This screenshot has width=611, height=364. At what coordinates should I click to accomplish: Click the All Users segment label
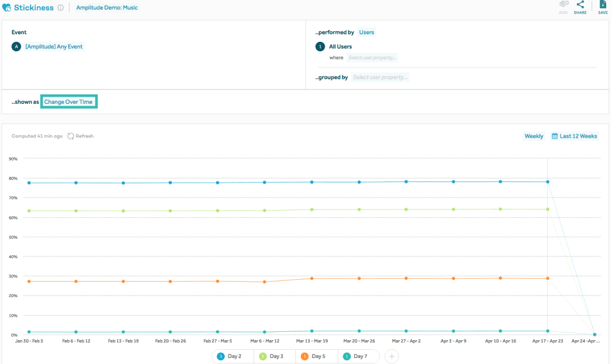(x=340, y=47)
